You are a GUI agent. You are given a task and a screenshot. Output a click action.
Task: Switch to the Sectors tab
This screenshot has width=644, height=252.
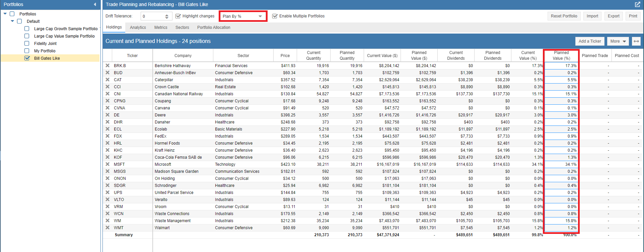182,28
